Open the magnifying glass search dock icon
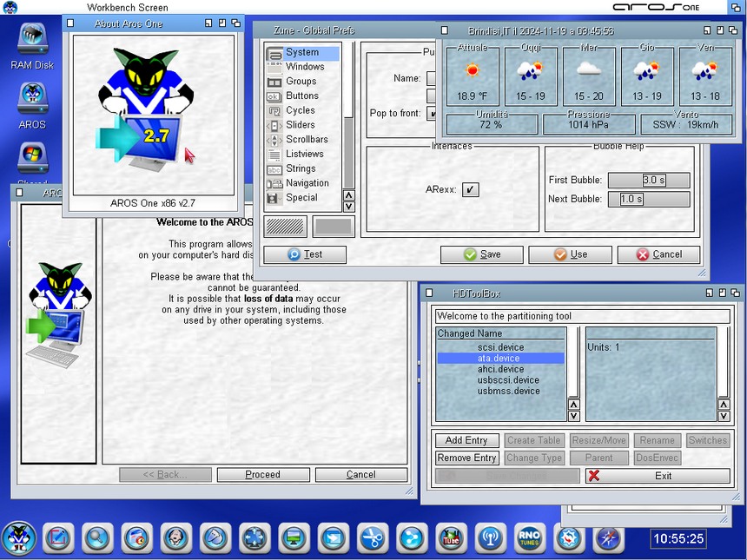The image size is (747, 560). click(97, 538)
